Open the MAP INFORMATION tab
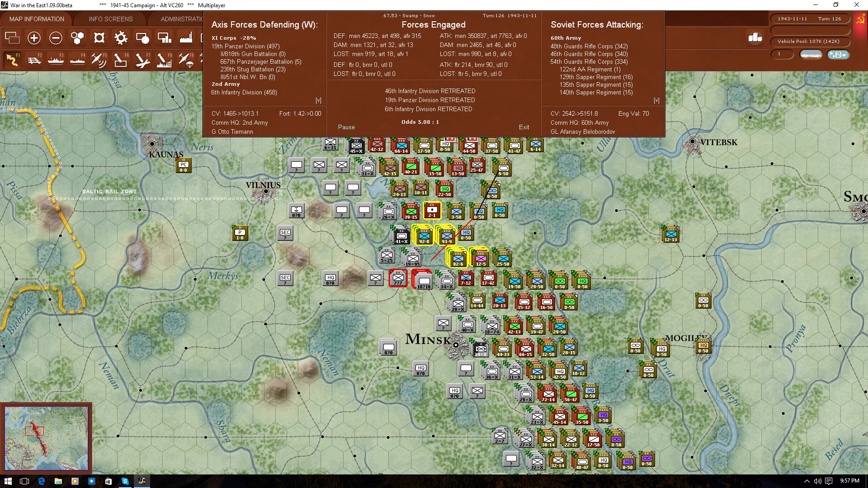 click(x=37, y=19)
